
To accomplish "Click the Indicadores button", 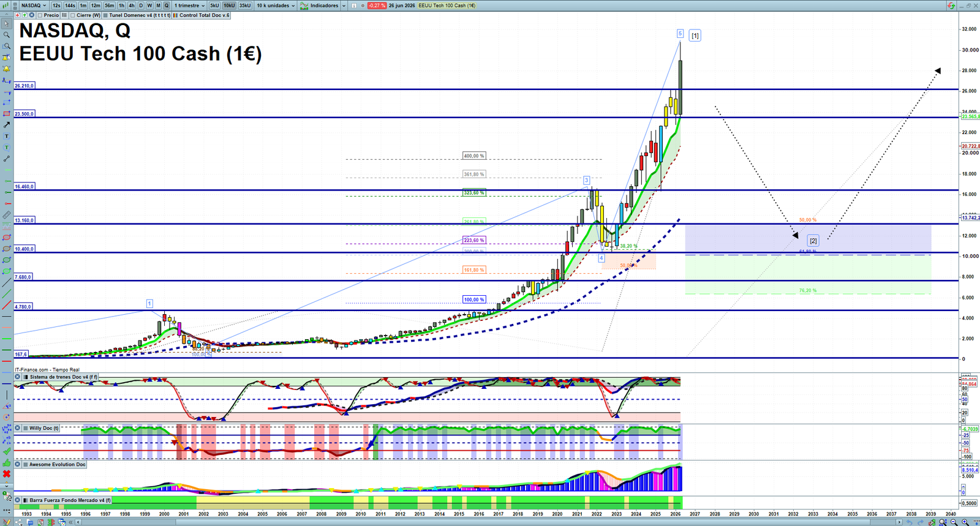I will coord(318,6).
